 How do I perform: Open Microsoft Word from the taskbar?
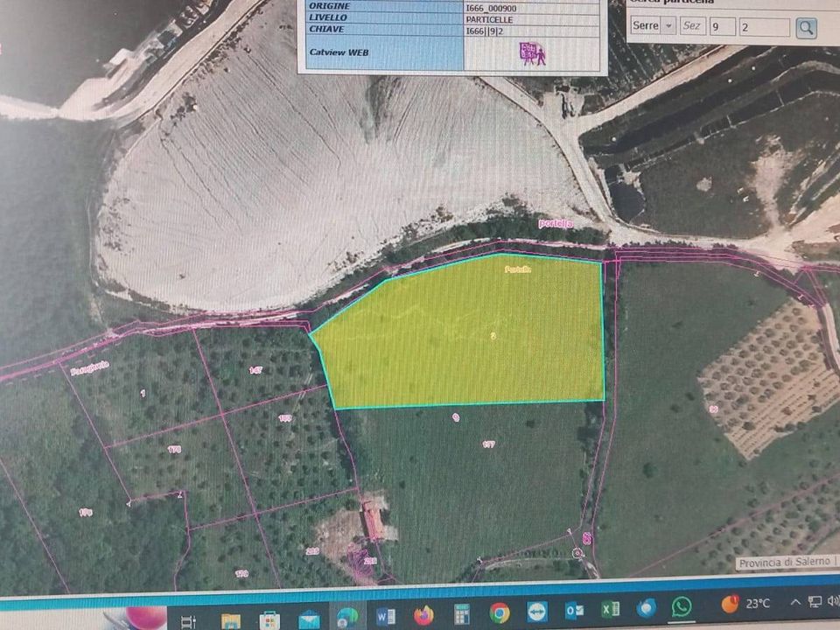(x=385, y=617)
